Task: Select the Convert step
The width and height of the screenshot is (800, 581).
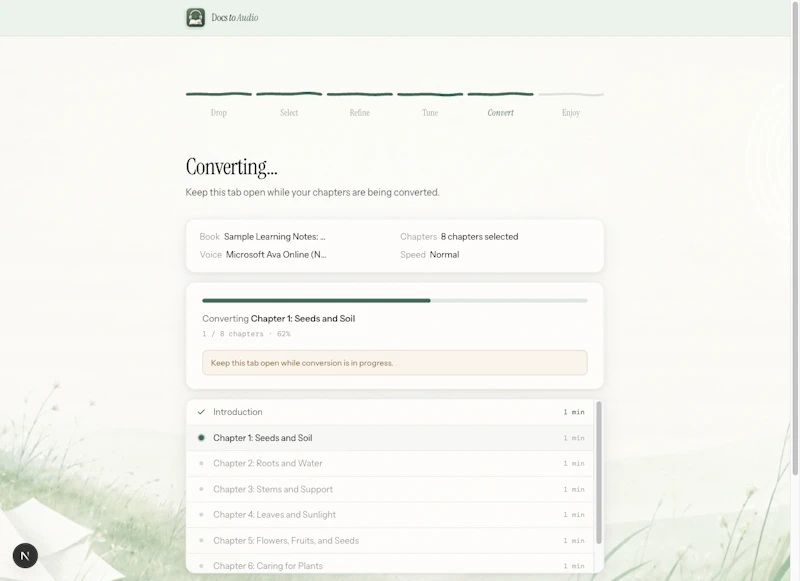Action: tap(501, 113)
